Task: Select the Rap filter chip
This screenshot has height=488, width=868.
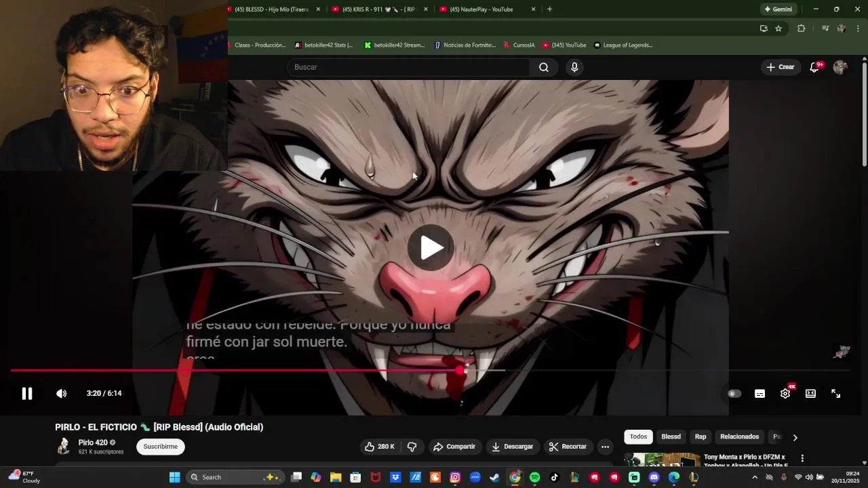Action: coord(701,436)
